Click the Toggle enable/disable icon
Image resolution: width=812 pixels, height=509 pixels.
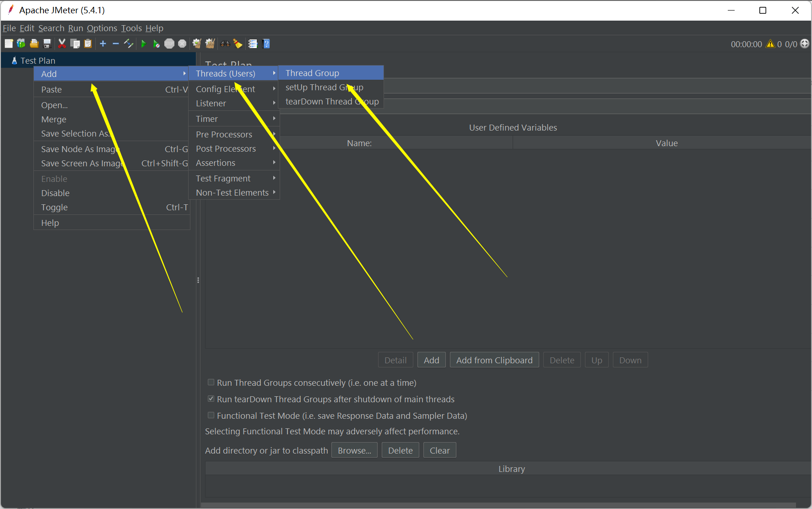pyautogui.click(x=129, y=44)
